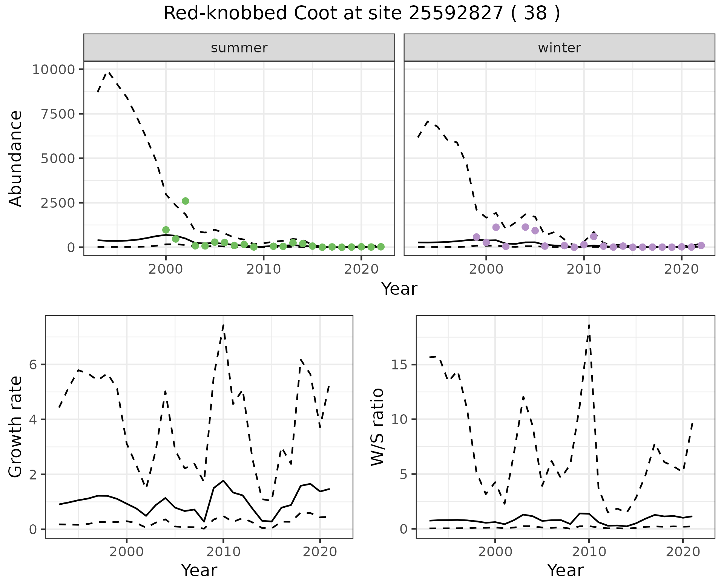Screen dimensions: 724x588
Task: Click the 15 tick label on W/S ratio axis
Action: coord(399,365)
